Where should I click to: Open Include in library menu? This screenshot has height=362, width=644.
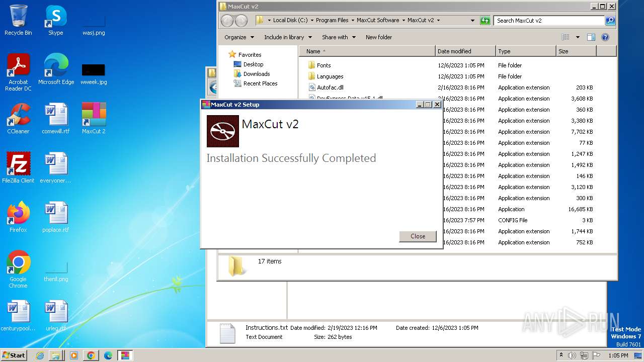pyautogui.click(x=288, y=37)
